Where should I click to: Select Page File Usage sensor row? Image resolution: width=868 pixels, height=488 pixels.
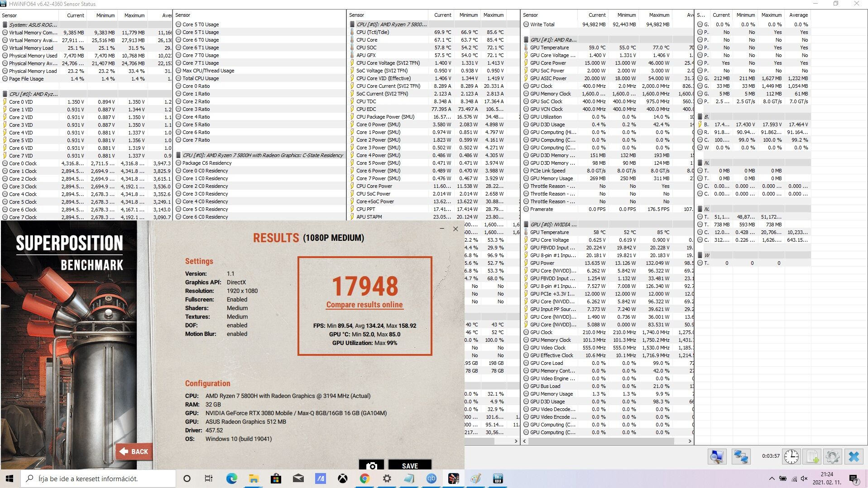point(87,79)
